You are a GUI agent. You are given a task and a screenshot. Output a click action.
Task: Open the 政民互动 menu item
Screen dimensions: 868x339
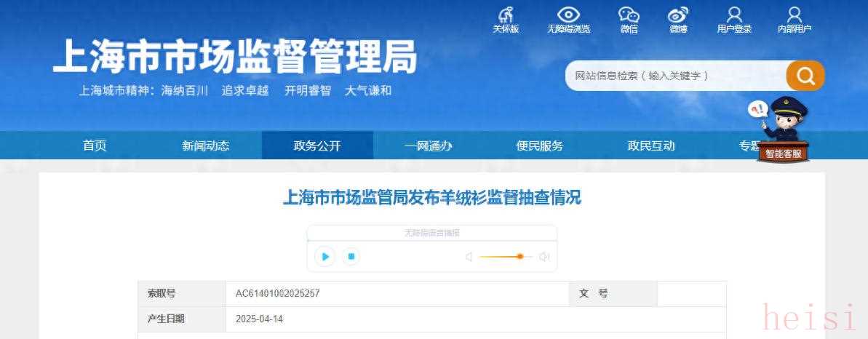651,145
